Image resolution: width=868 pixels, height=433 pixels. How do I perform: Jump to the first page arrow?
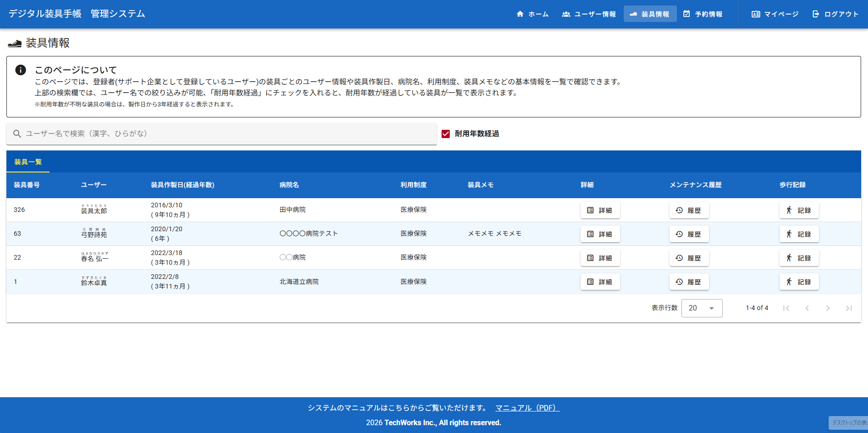(x=786, y=308)
